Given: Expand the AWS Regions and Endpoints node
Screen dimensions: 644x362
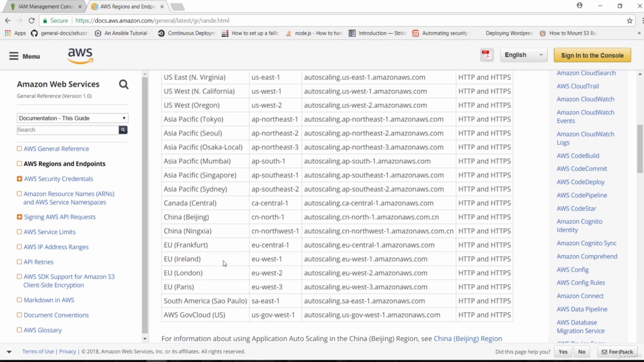Looking at the screenshot, I should (19, 163).
